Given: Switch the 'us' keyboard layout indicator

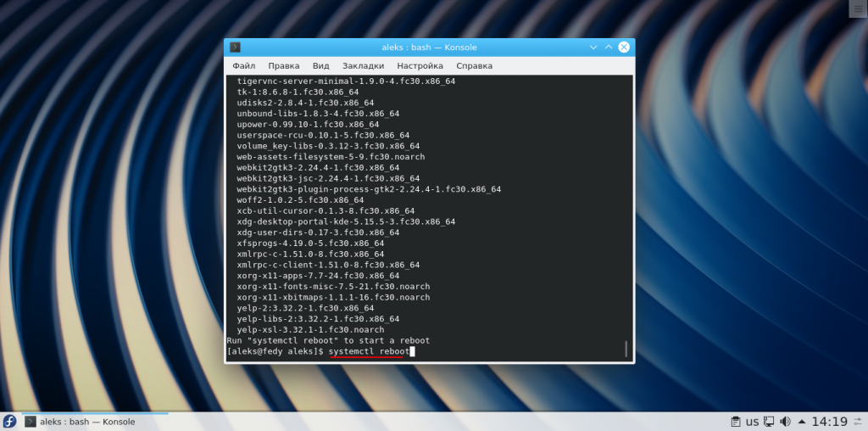Looking at the screenshot, I should 752,422.
